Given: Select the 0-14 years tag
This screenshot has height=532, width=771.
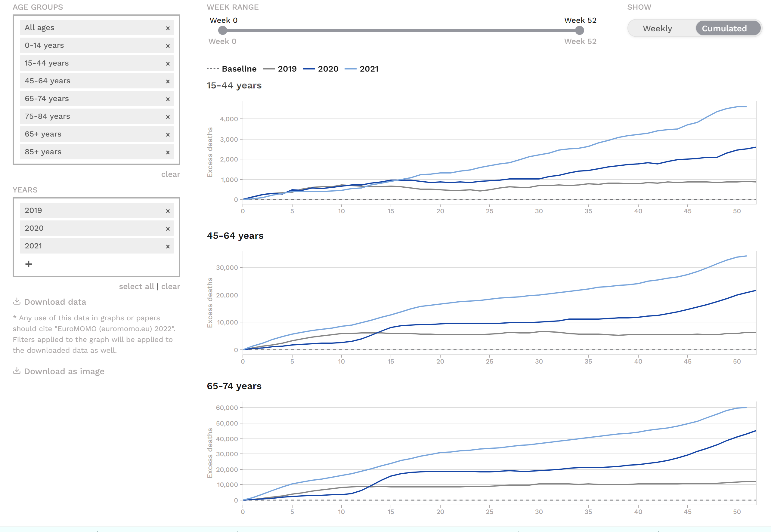Looking at the screenshot, I should click(97, 45).
